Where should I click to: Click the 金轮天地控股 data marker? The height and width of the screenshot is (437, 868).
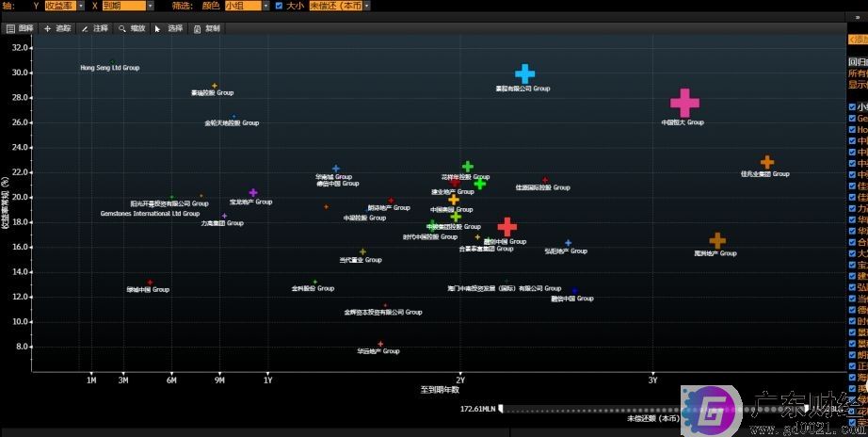click(233, 117)
